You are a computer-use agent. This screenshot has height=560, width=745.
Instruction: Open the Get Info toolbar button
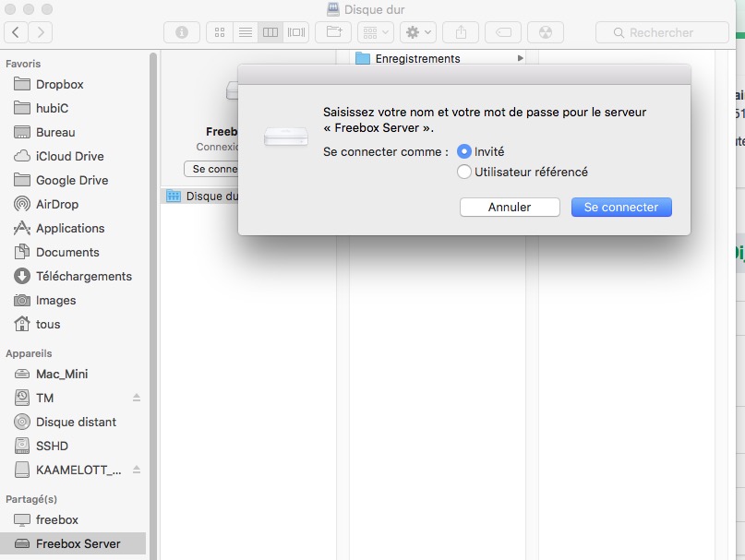tap(182, 32)
